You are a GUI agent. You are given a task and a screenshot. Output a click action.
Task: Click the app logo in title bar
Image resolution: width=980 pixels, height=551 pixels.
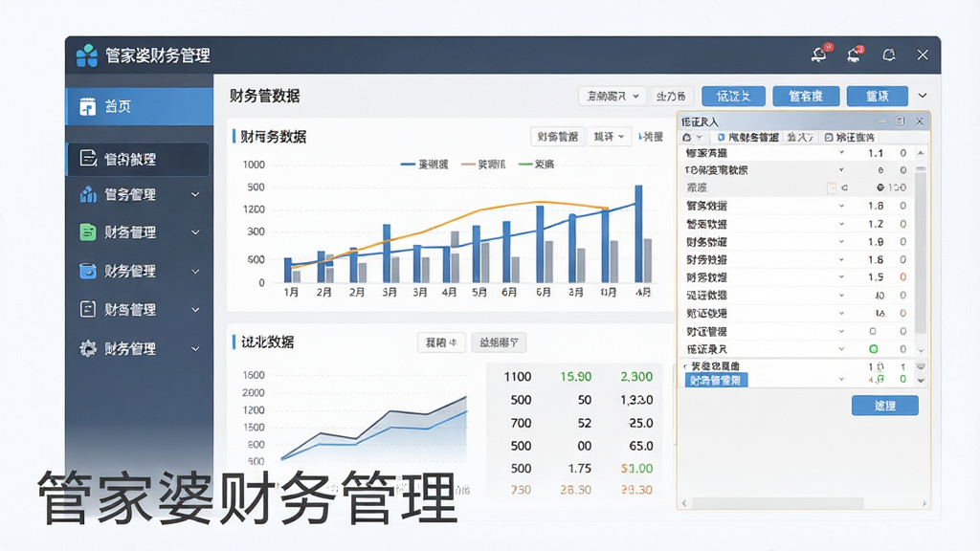pos(87,55)
